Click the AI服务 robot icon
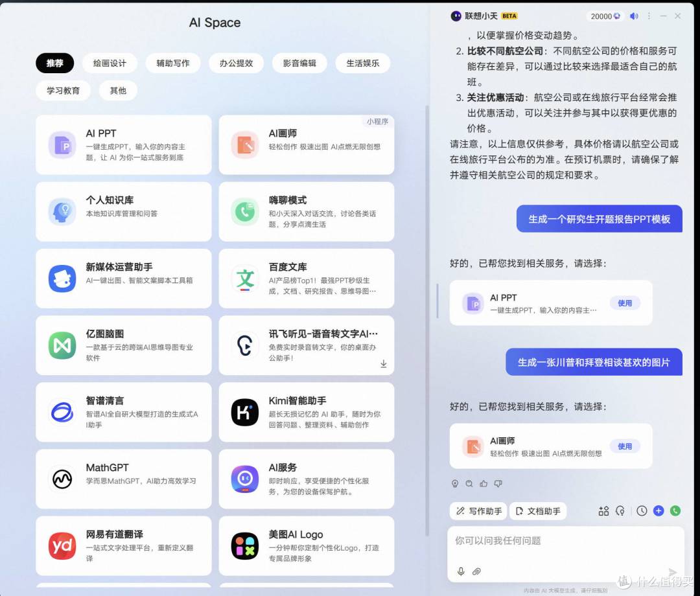Screen dimensions: 700x596 point(244,479)
